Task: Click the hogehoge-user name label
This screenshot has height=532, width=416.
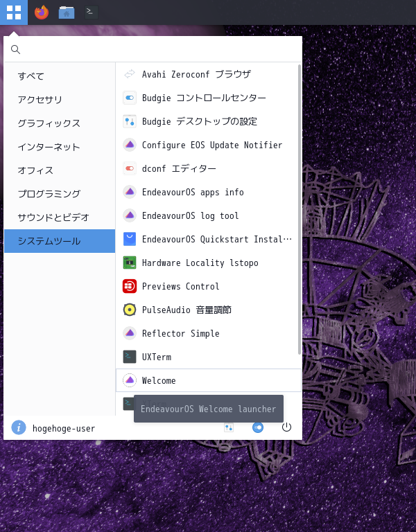Action: [x=64, y=429]
